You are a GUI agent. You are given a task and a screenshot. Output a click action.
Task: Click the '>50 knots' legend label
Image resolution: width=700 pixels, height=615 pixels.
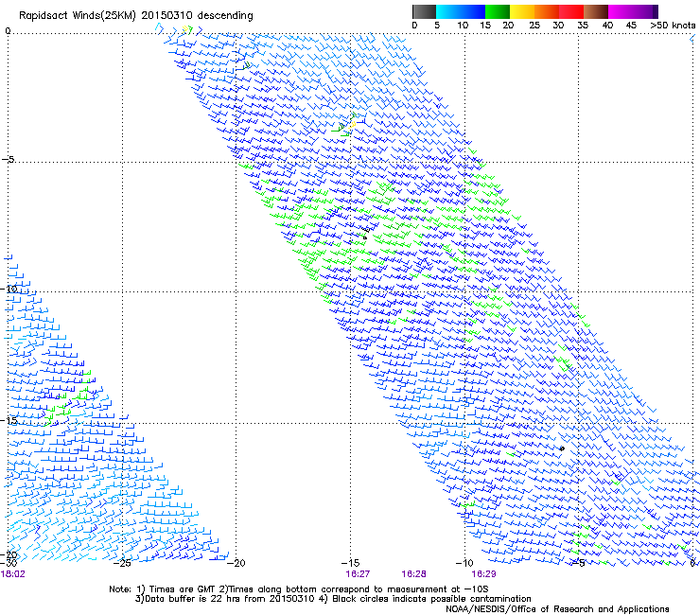click(673, 26)
